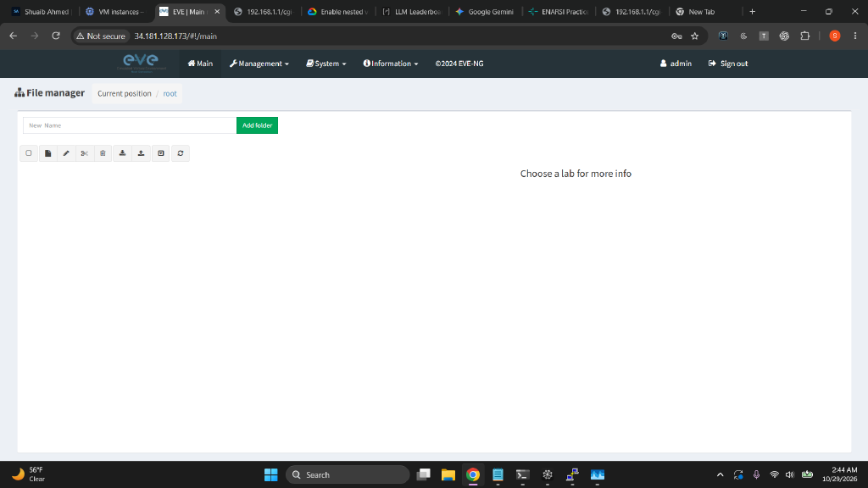Screen dimensions: 868x488
Task: Open the terminal icon in the taskbar
Action: (522, 474)
